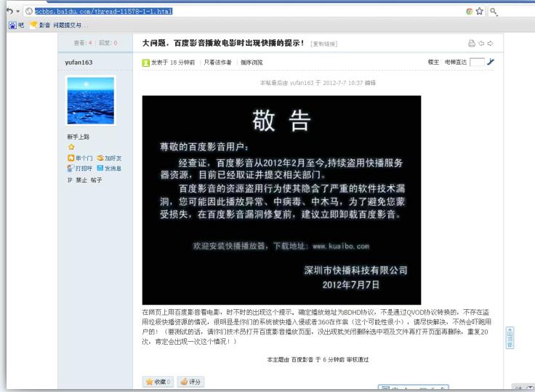This screenshot has height=392, width=535.
Task: Click the '发消息' envelope icon
Action: [100, 168]
